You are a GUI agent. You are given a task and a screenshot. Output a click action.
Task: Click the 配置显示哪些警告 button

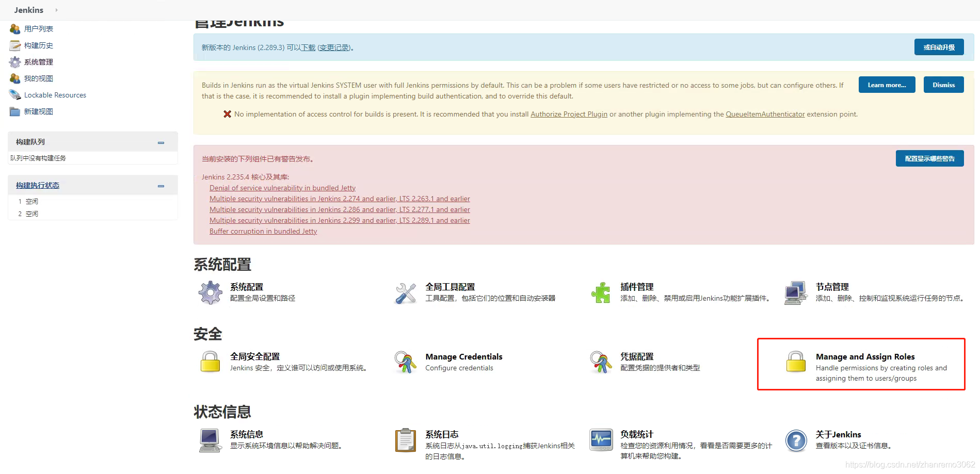[x=930, y=158]
